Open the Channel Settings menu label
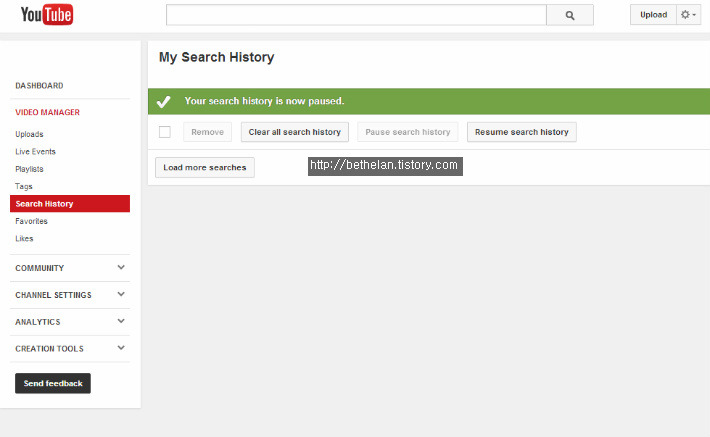The height and width of the screenshot is (437, 710). pyautogui.click(x=53, y=295)
